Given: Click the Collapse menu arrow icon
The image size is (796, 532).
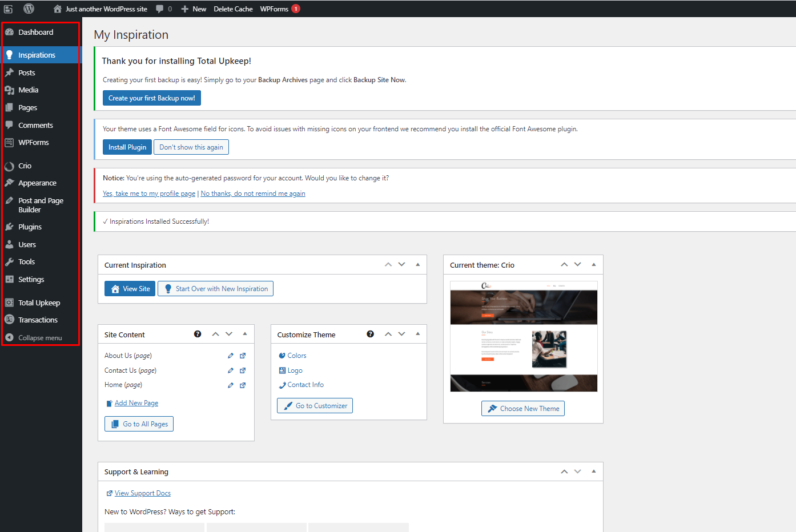Looking at the screenshot, I should (x=9, y=337).
